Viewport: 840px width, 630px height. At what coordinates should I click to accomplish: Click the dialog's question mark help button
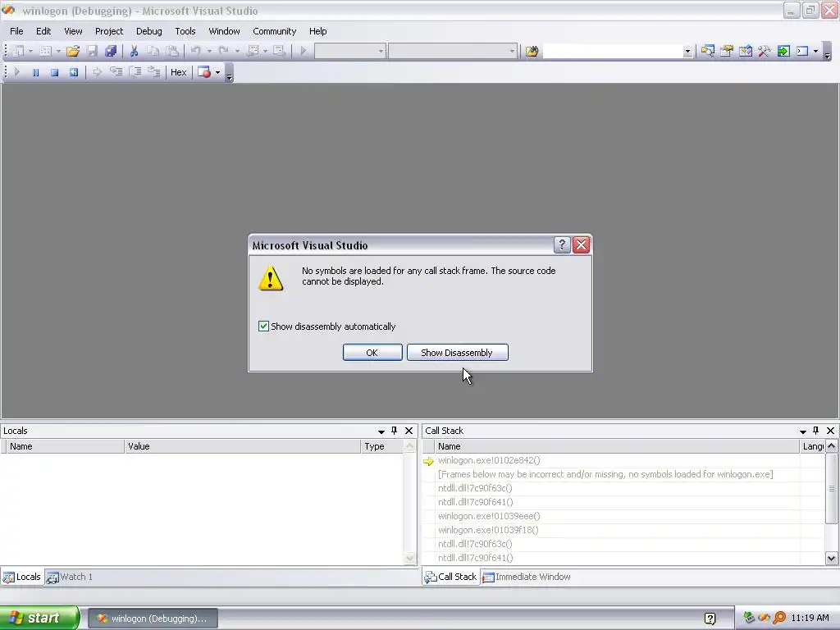(561, 245)
